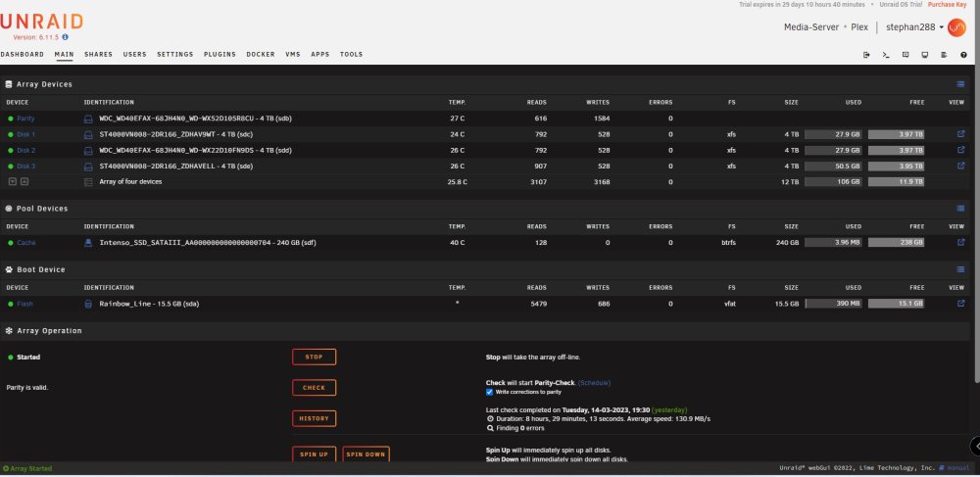
Task: Click the Purchase Key link
Action: coord(947,4)
